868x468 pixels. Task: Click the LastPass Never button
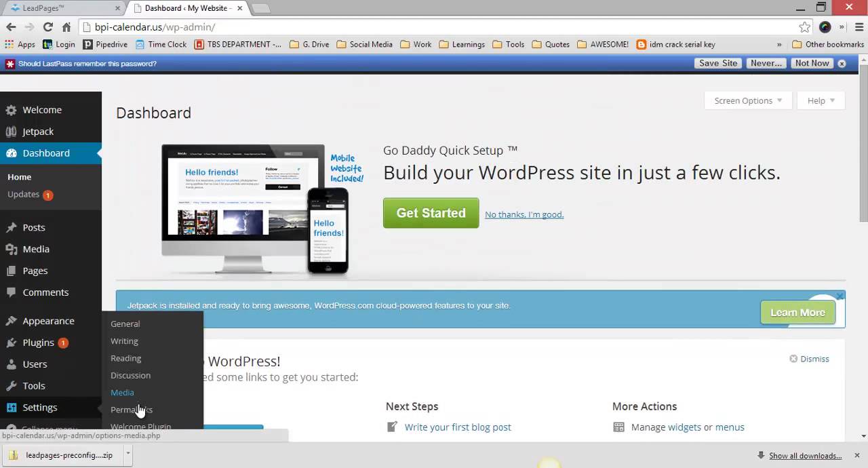click(766, 63)
